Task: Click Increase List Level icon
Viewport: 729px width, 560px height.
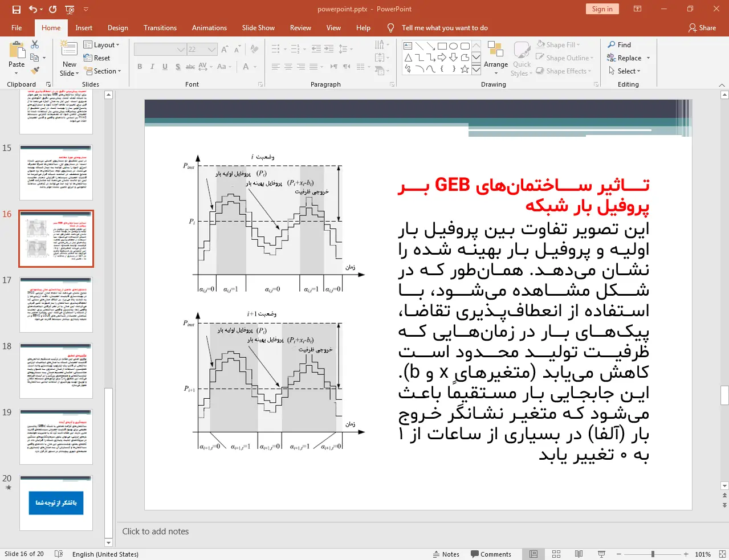Action: 329,50
